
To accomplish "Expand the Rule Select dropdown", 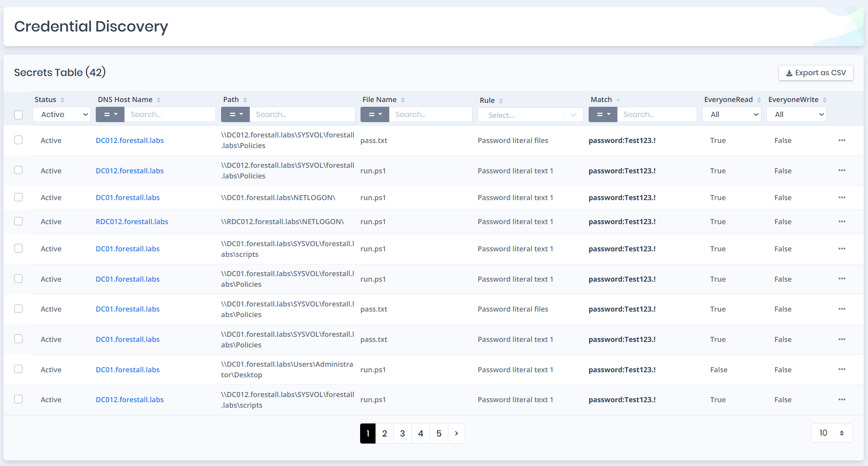I will tap(530, 115).
